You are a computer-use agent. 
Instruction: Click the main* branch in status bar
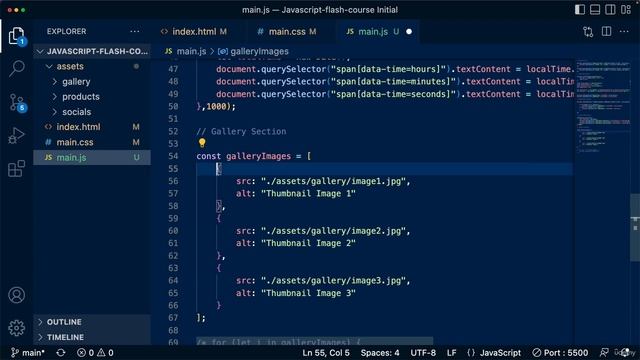pos(28,353)
